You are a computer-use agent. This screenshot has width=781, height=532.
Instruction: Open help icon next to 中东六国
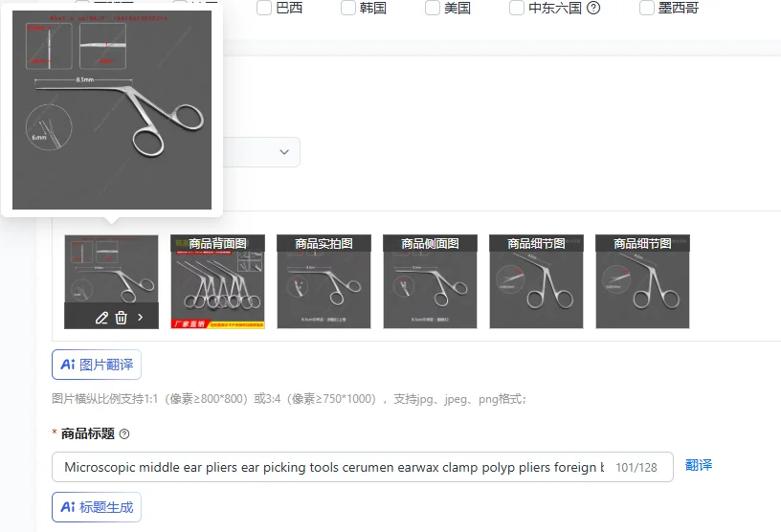tap(593, 8)
